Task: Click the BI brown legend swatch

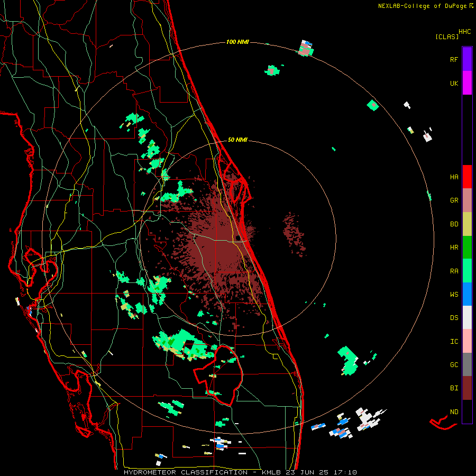Action: [467, 388]
